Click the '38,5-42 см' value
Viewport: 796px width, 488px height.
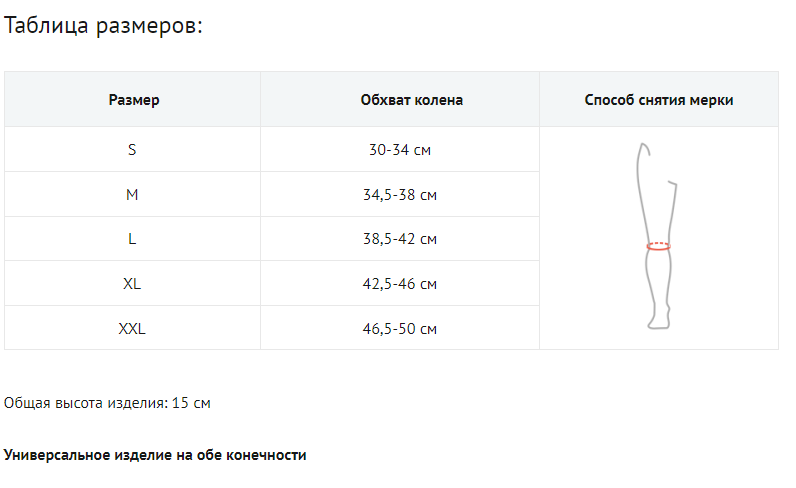[400, 239]
